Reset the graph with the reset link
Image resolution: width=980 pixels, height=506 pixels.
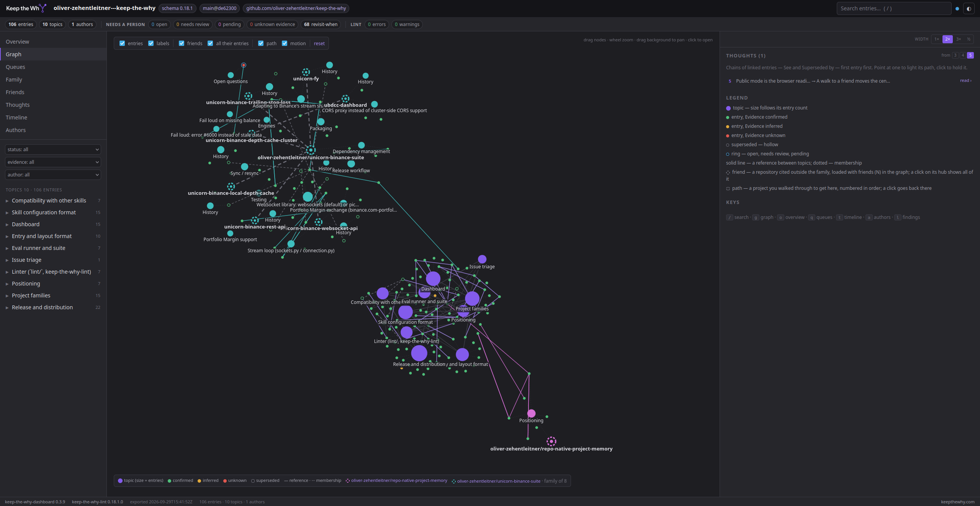319,43
